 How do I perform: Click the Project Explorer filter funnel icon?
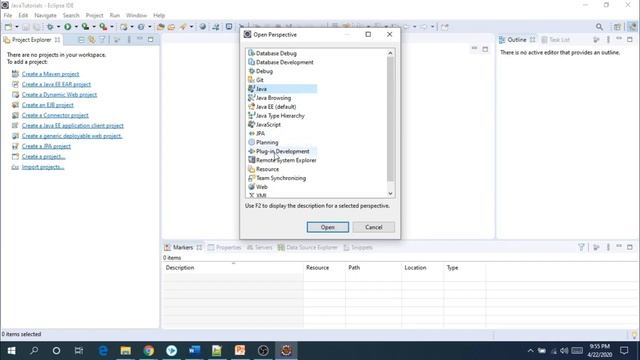click(102, 40)
